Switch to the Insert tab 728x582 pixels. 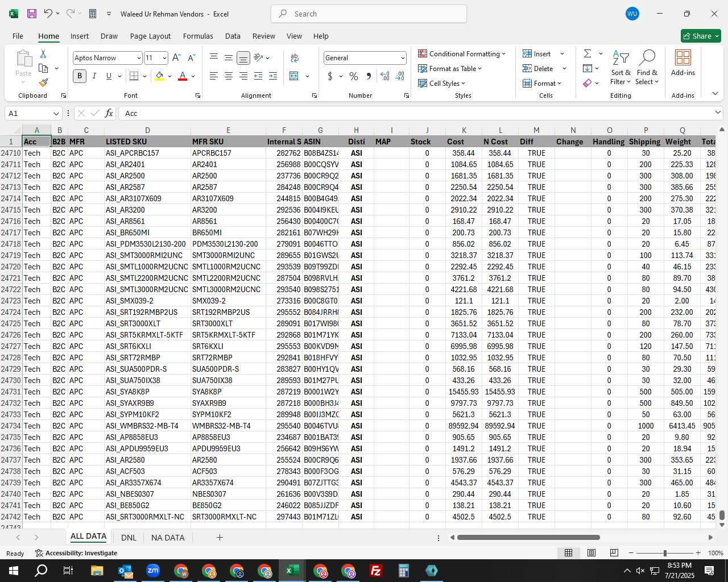pos(80,36)
